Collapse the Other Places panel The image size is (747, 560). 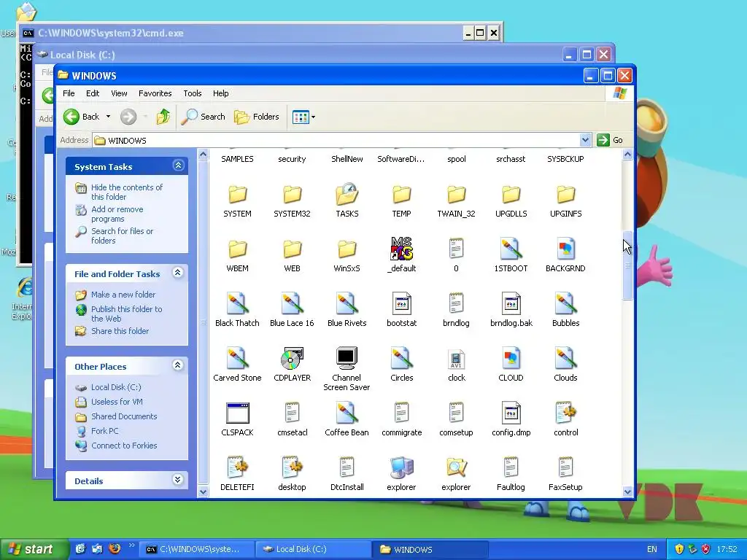pos(178,366)
